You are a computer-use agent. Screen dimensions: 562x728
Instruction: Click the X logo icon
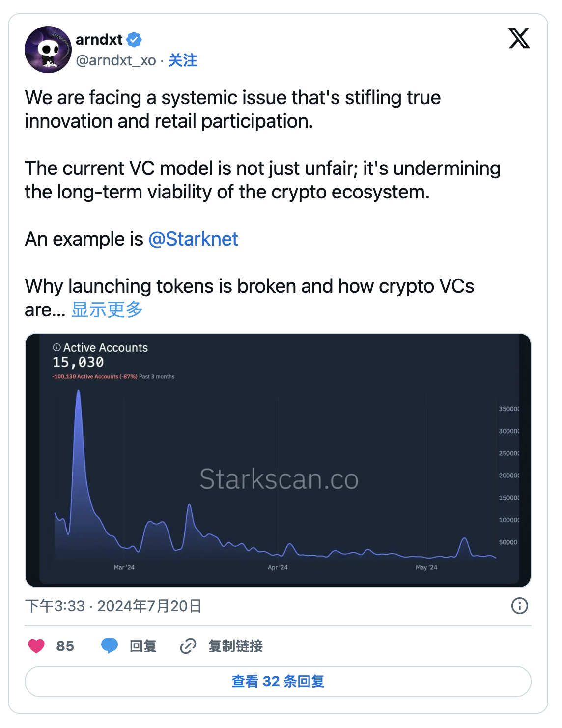coord(519,39)
